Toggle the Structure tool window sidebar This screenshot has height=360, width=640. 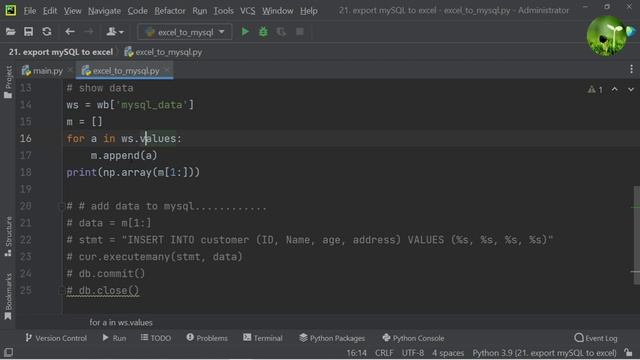pos(8,237)
